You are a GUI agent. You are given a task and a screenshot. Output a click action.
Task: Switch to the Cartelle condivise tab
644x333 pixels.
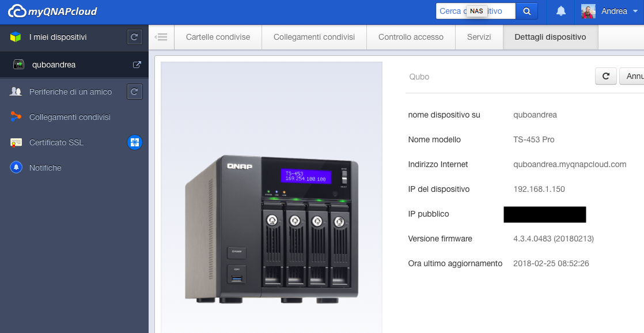[x=218, y=37]
